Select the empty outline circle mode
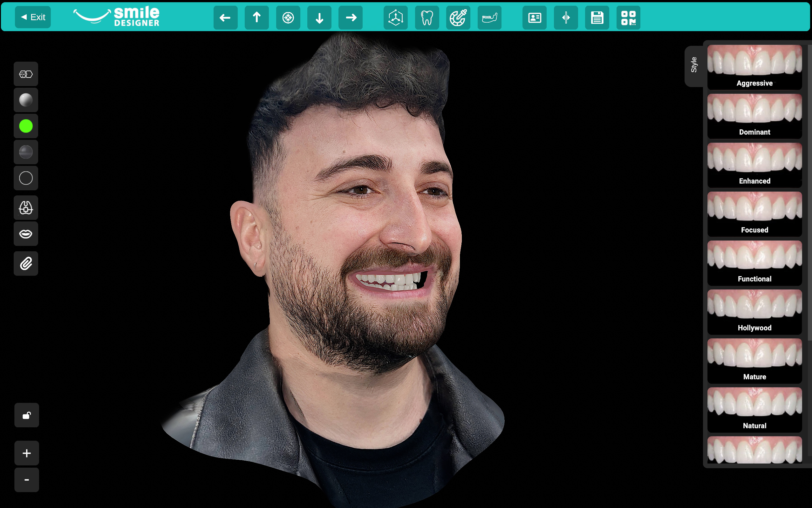The height and width of the screenshot is (508, 812). click(x=26, y=178)
